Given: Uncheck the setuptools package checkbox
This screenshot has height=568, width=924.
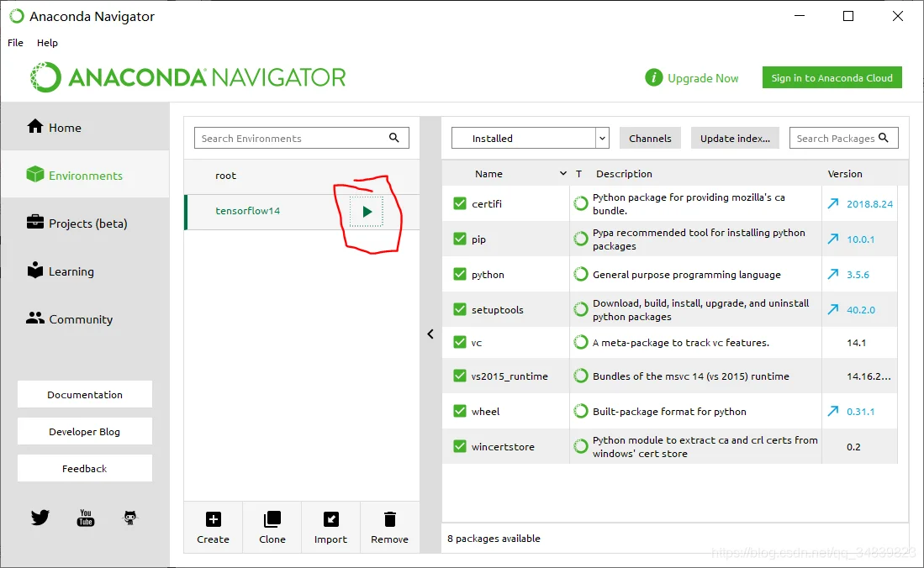Looking at the screenshot, I should (460, 309).
